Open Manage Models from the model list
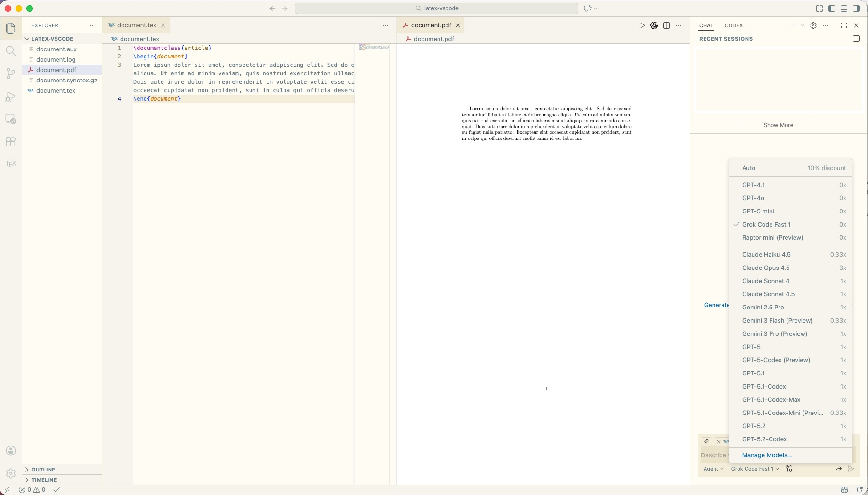The image size is (868, 495). click(x=767, y=455)
